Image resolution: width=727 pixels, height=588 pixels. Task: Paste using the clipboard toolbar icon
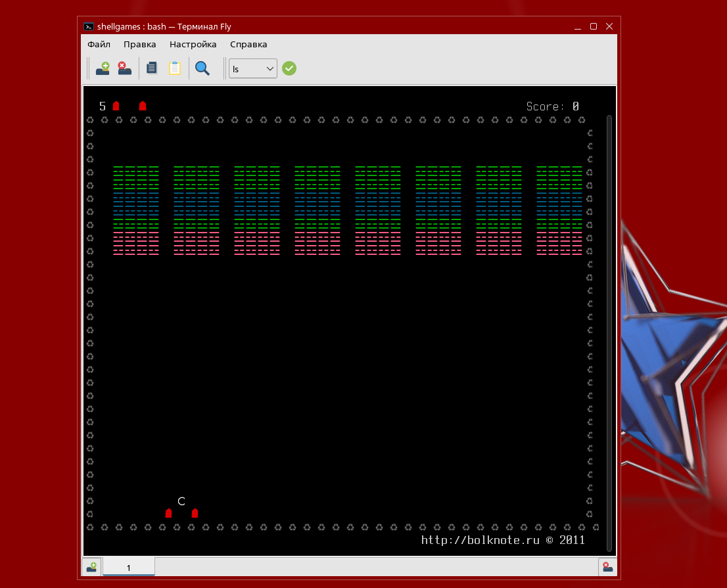coord(175,68)
